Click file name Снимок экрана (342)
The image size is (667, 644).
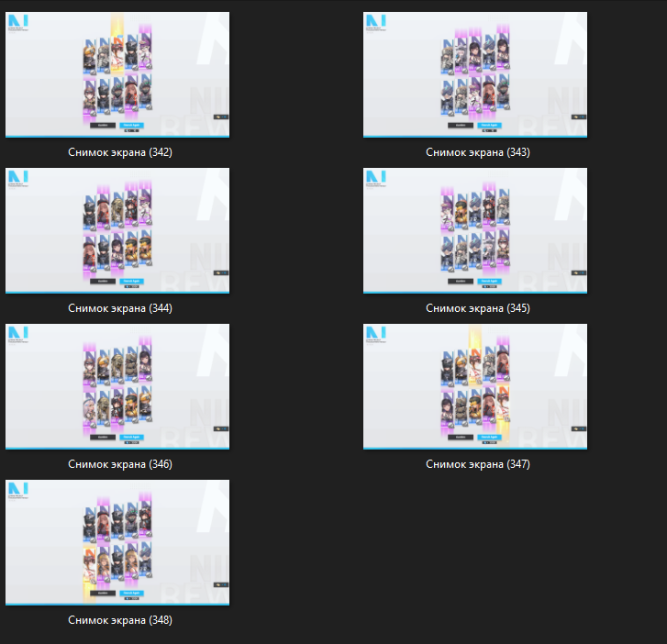point(120,152)
